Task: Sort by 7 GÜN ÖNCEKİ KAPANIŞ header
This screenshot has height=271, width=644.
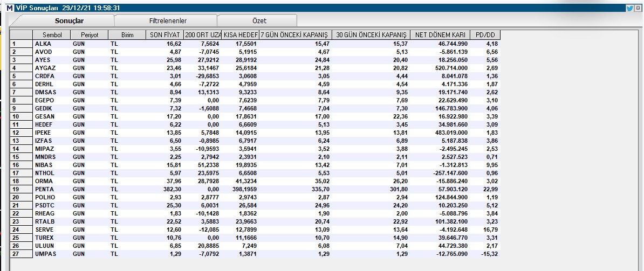Action: (x=296, y=35)
